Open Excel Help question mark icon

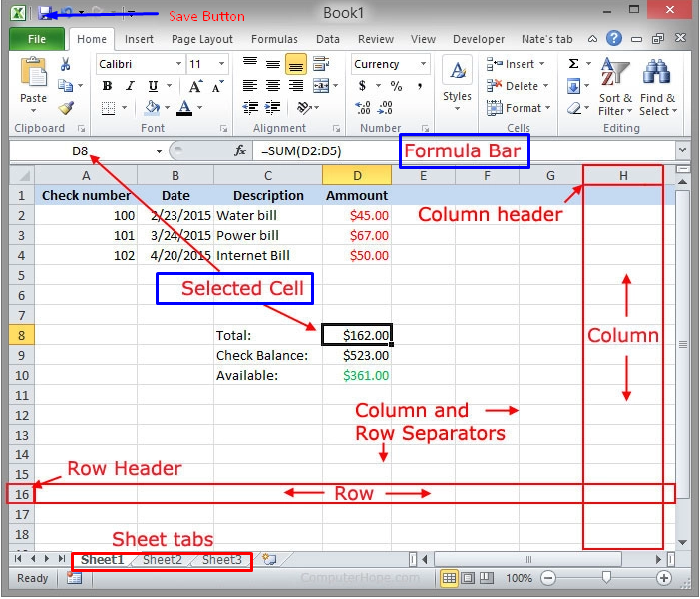tap(614, 39)
